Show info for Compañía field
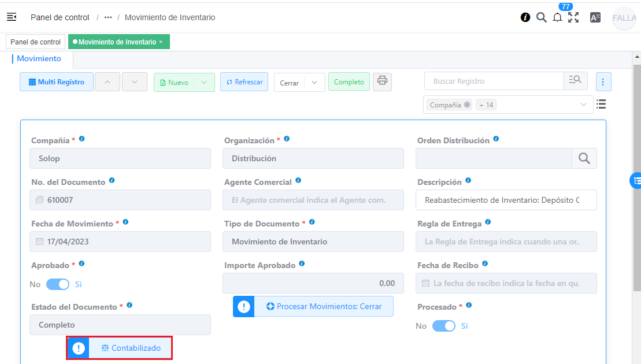This screenshot has width=641, height=364. [x=81, y=139]
